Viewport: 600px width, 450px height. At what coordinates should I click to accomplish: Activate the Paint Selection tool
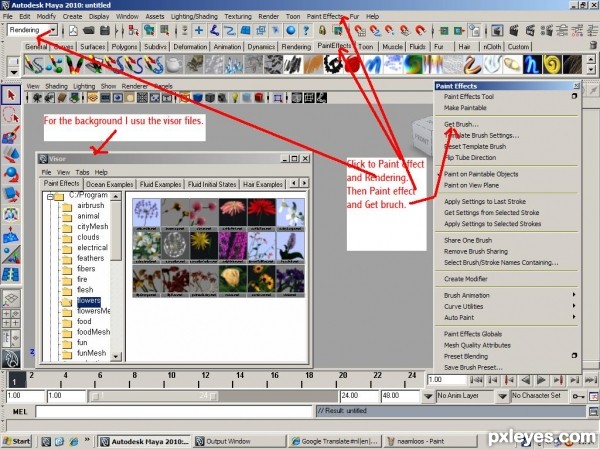pos(11,135)
